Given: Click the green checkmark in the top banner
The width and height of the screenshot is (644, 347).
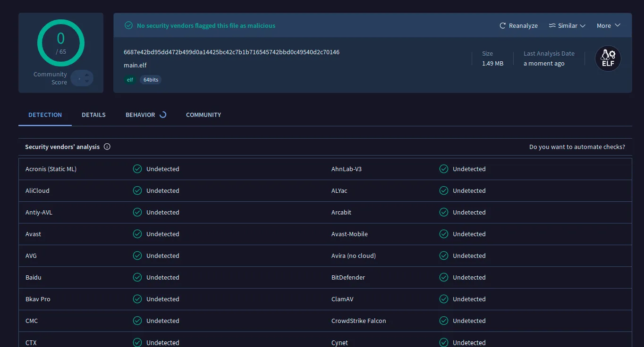Looking at the screenshot, I should click(128, 25).
